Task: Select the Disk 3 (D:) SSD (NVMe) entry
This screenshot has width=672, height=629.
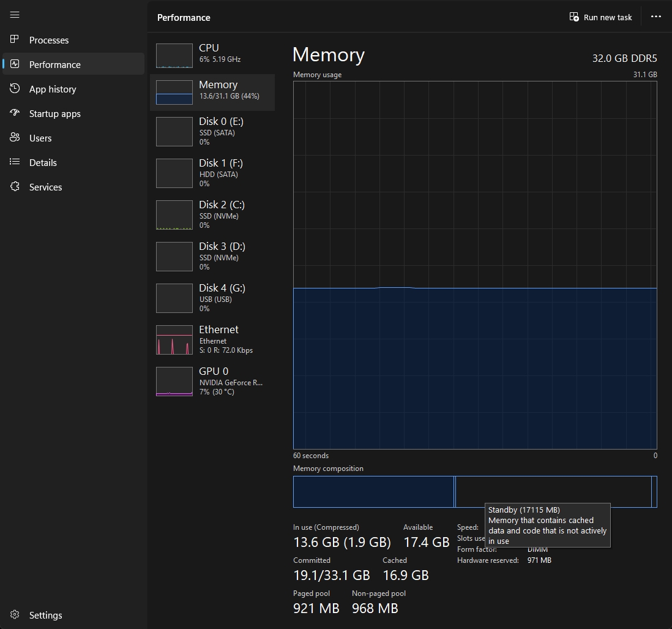Action: tap(212, 257)
